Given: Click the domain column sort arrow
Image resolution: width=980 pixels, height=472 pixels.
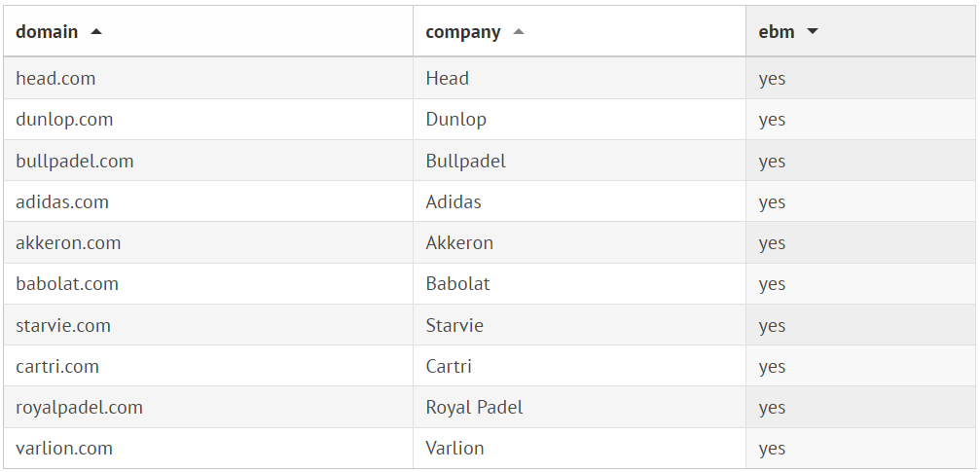Looking at the screenshot, I should 95,31.
